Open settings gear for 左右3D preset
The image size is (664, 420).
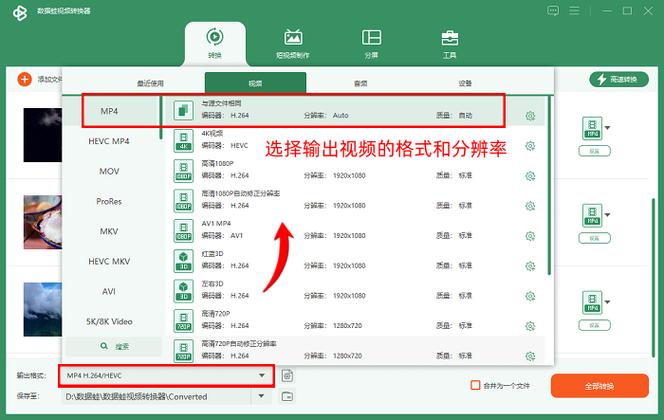(x=530, y=296)
